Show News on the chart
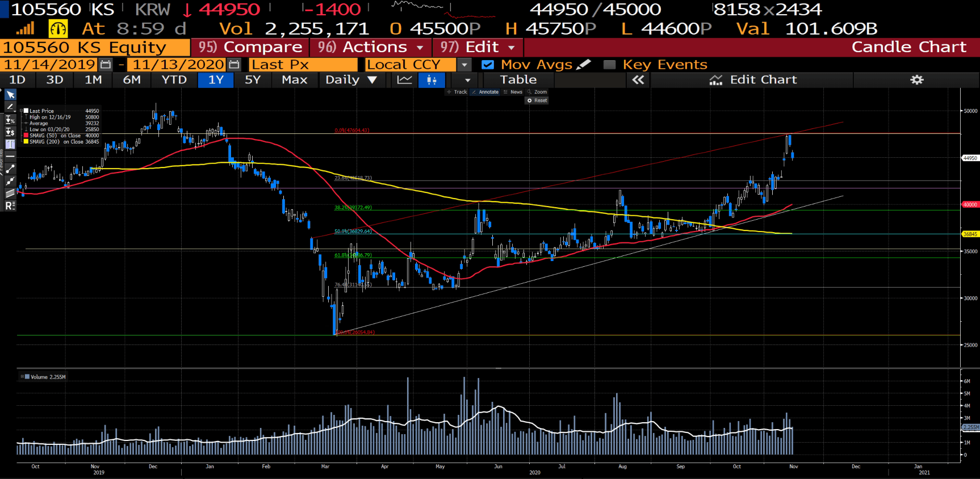980x479 pixels. [513, 92]
